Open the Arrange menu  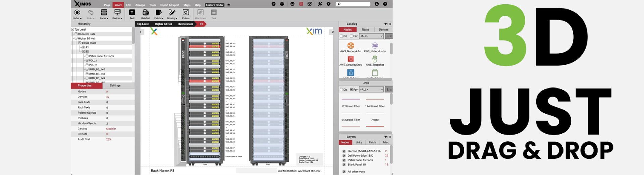[140, 5]
